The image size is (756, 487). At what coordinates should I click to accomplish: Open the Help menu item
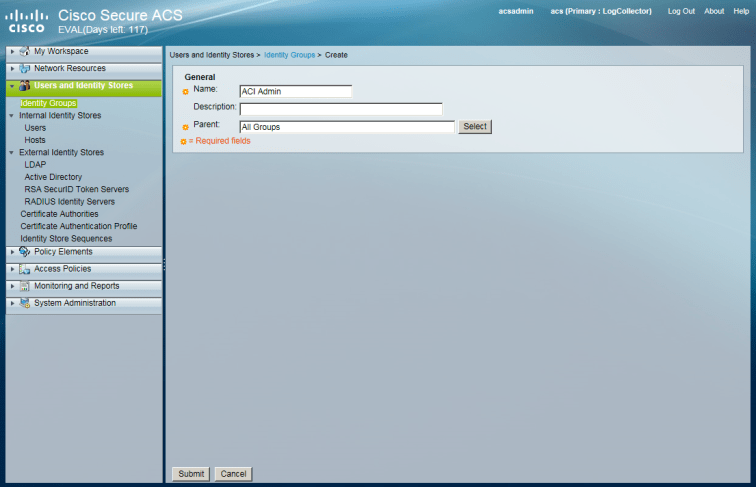[740, 11]
